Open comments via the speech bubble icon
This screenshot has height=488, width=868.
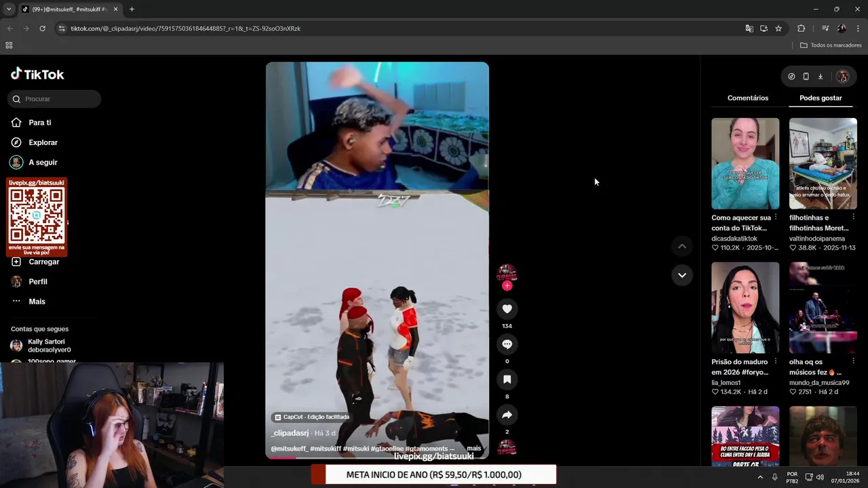point(507,344)
